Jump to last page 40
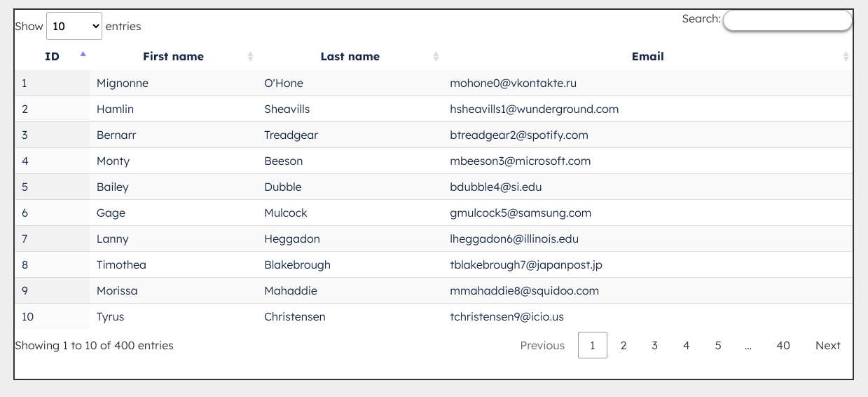Image resolution: width=868 pixels, height=397 pixels. click(783, 345)
